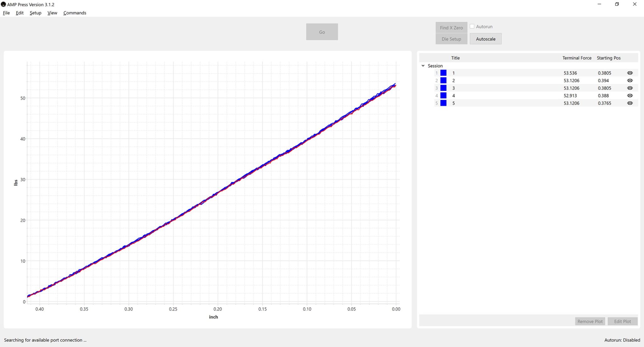Click the blue swatch beside session row 4
Screen dimensions: 644x347
(443, 96)
